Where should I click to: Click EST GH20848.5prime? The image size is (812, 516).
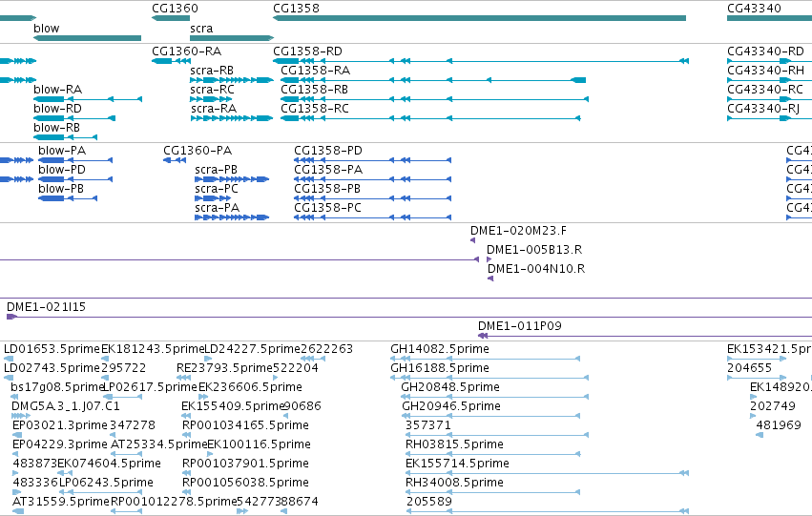[450, 387]
